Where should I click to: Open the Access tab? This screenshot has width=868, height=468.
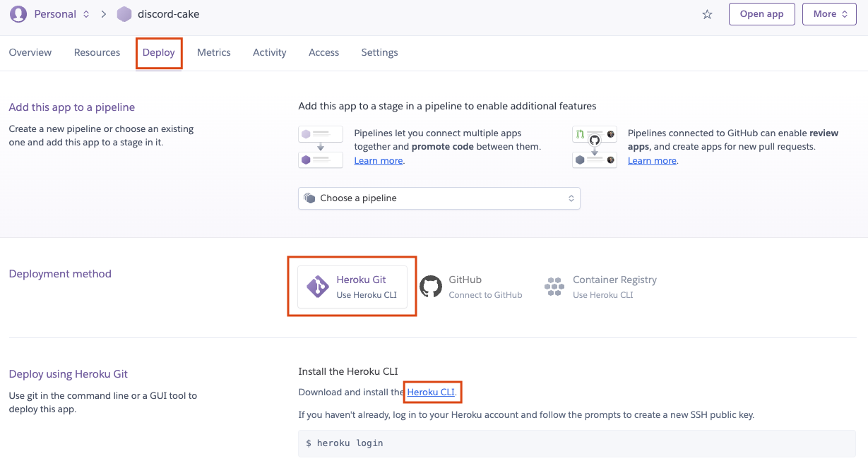323,52
